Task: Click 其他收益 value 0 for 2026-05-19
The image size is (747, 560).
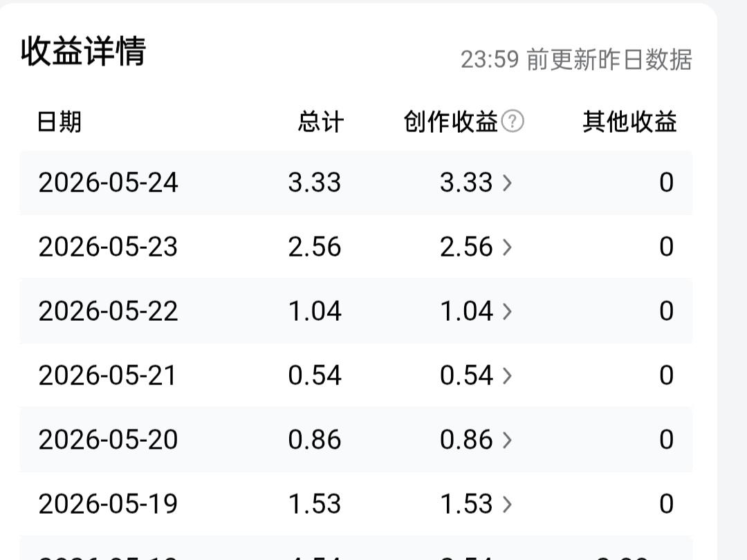Action: [x=667, y=504]
